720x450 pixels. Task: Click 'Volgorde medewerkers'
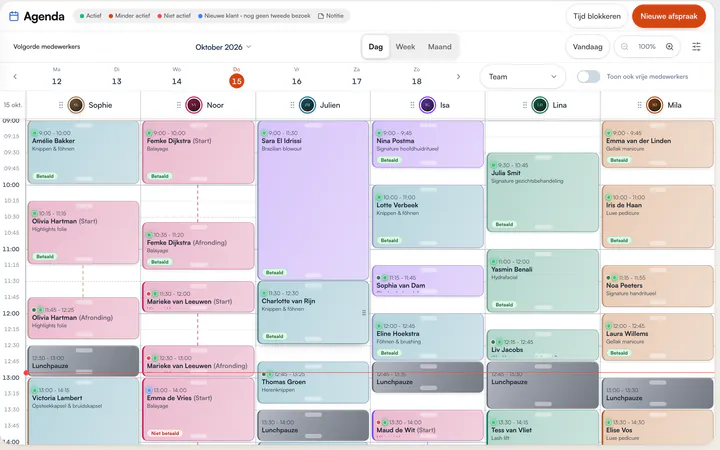(x=46, y=47)
